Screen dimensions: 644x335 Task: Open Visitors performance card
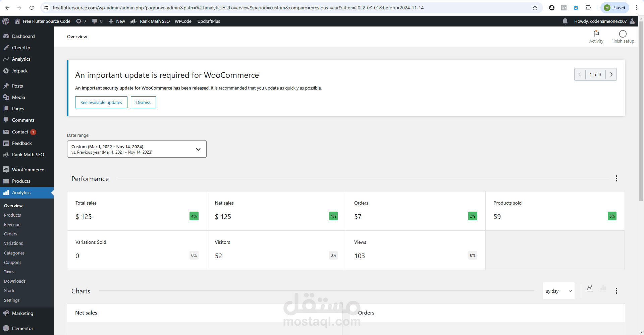[276, 250]
